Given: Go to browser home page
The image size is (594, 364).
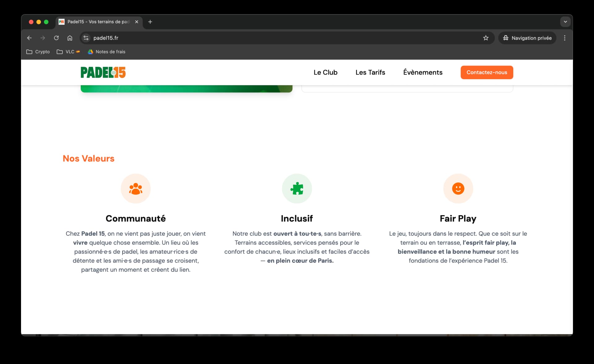Looking at the screenshot, I should coord(70,38).
